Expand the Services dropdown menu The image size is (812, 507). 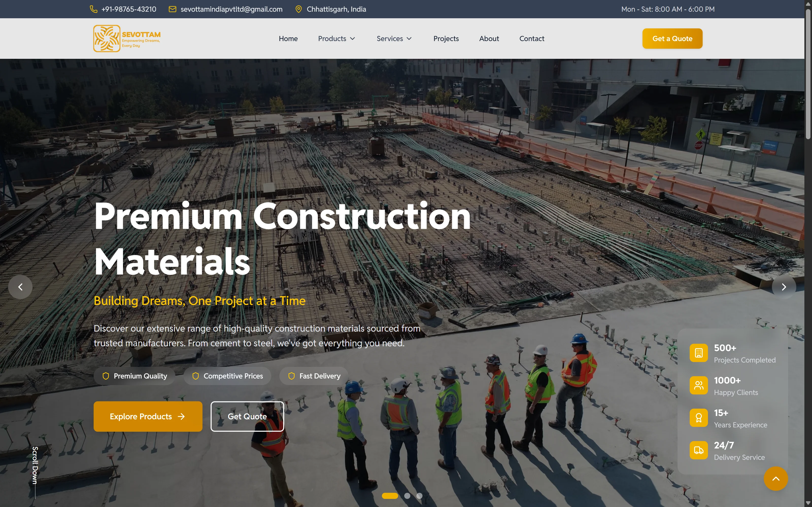pos(394,39)
